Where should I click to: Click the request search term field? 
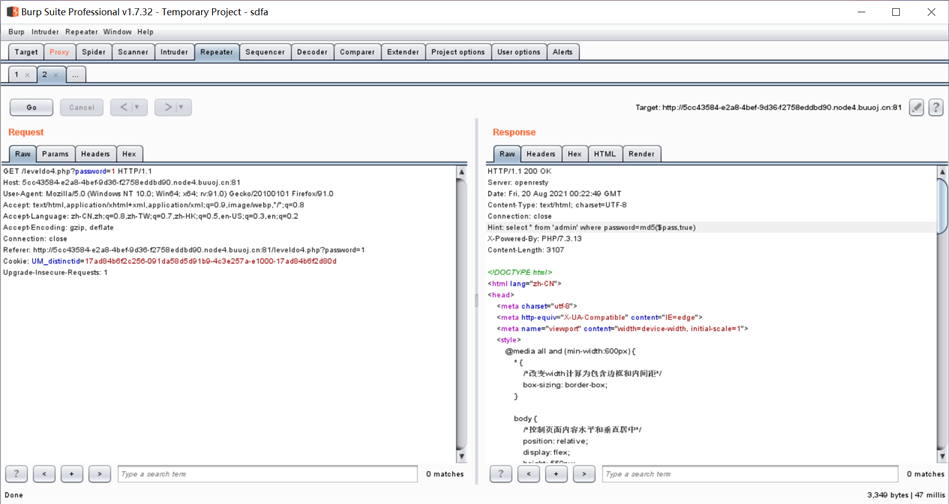[268, 474]
